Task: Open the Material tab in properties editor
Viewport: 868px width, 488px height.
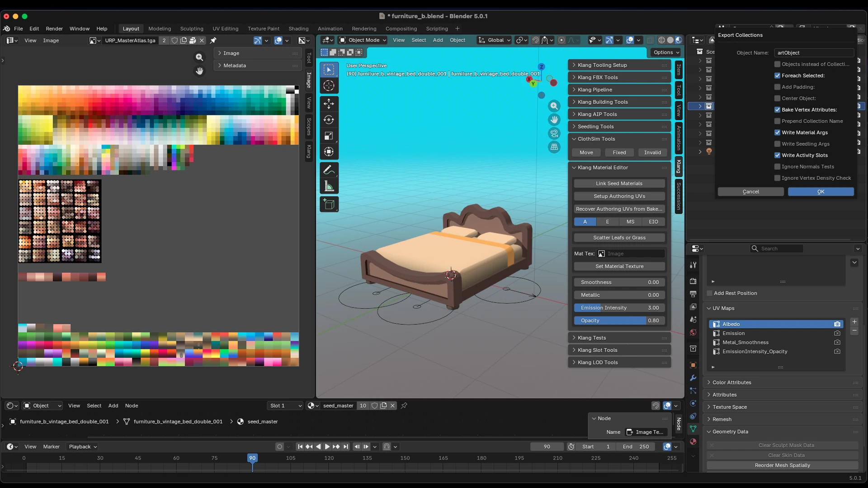Action: tap(693, 441)
